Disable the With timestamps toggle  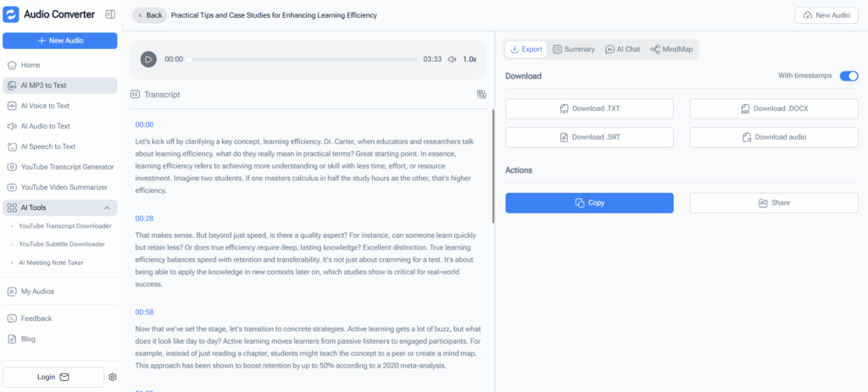pos(849,76)
